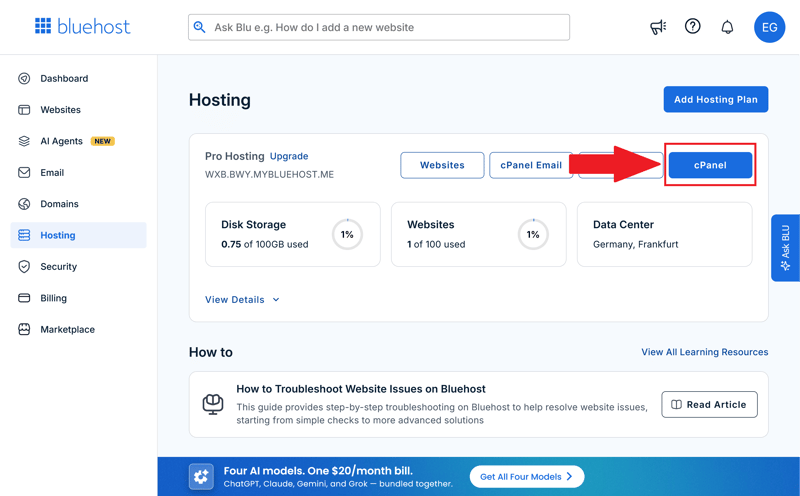This screenshot has width=800, height=496.
Task: Open the notifications bell icon
Action: (727, 27)
